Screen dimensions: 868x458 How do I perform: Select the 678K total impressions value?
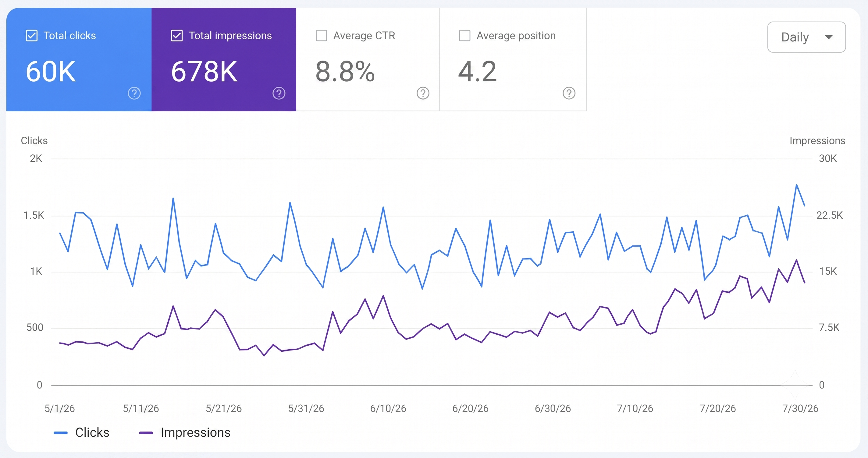204,71
